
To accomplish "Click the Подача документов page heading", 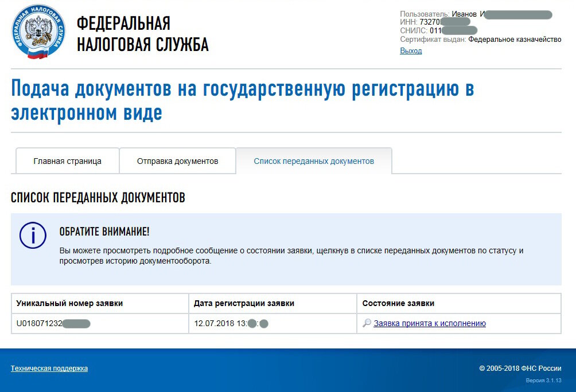I will pos(243,100).
